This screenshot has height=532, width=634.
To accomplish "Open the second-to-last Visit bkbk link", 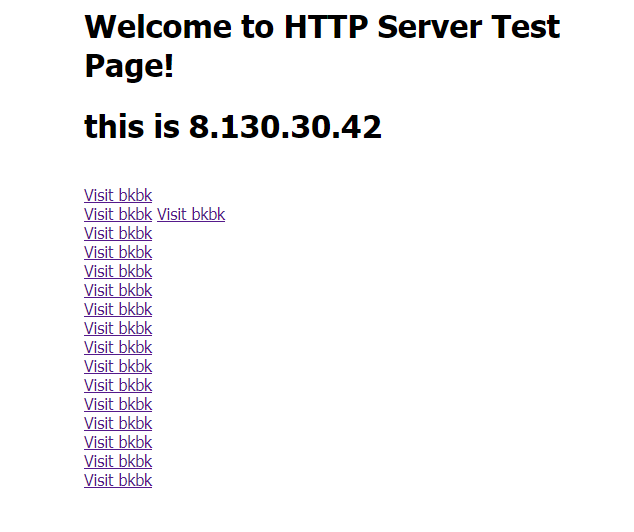I will tap(118, 461).
